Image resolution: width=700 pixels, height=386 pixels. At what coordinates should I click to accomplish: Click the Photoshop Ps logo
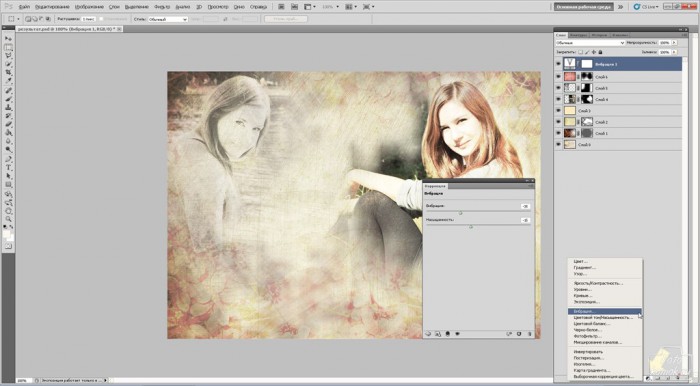coord(8,7)
